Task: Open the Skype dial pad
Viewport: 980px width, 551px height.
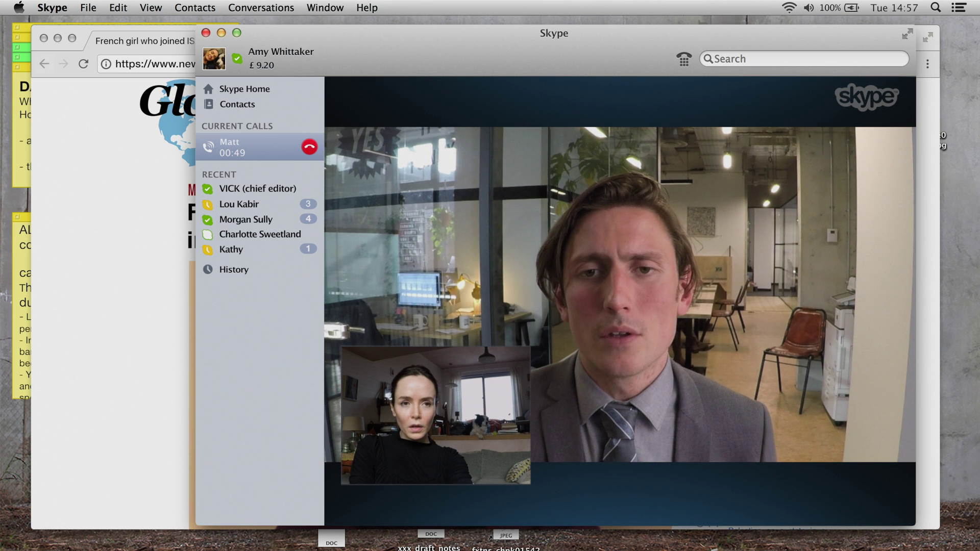Action: pos(683,59)
